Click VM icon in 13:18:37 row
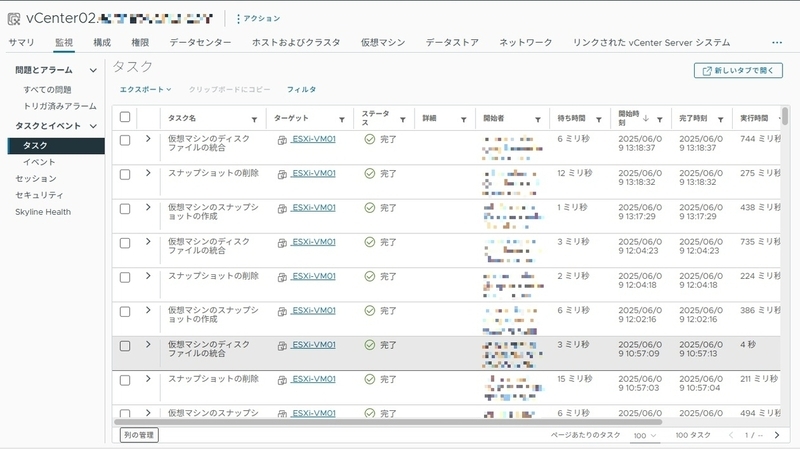 point(282,140)
